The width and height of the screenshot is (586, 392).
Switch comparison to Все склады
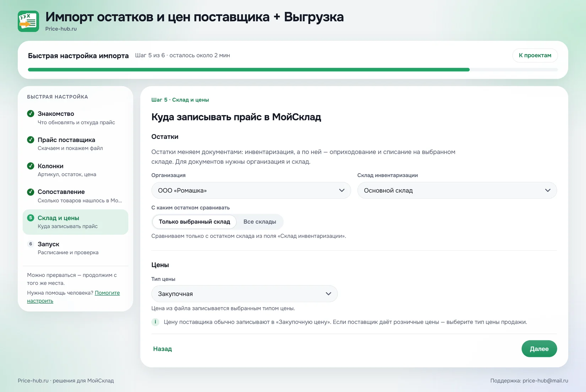(x=260, y=222)
